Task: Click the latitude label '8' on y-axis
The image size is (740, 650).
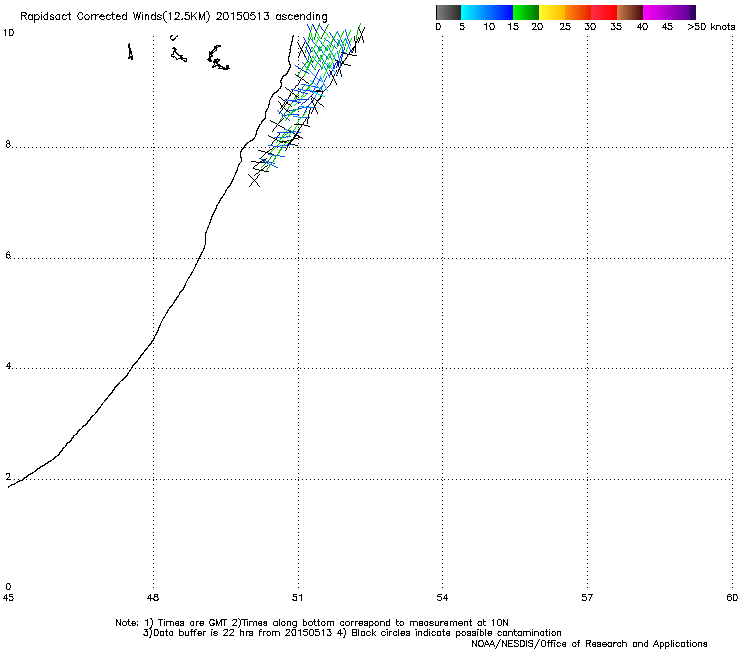Action: tap(8, 144)
